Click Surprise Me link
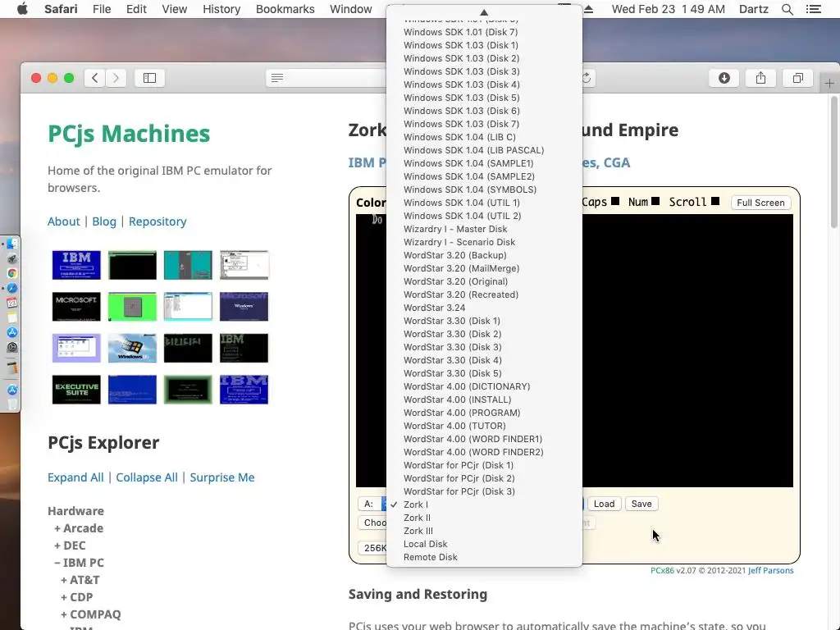Viewport: 840px width, 630px height. (x=221, y=477)
